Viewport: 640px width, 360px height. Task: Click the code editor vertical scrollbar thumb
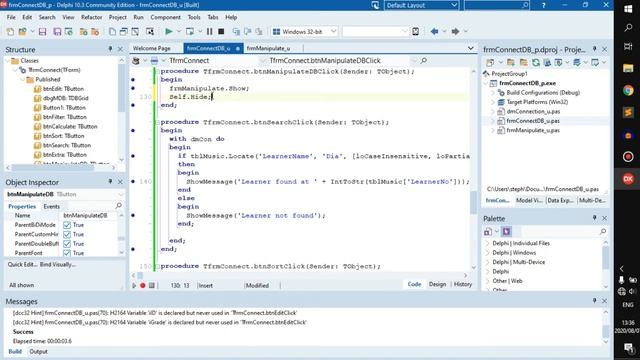473,201
